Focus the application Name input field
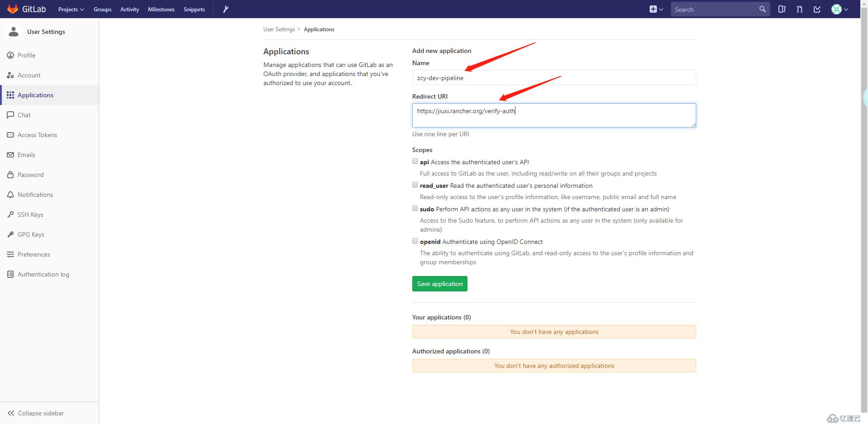This screenshot has height=424, width=868. (x=554, y=77)
